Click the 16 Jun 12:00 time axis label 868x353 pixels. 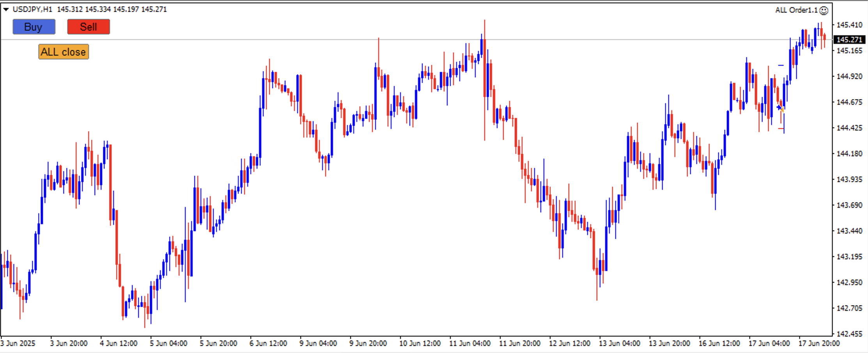[719, 344]
